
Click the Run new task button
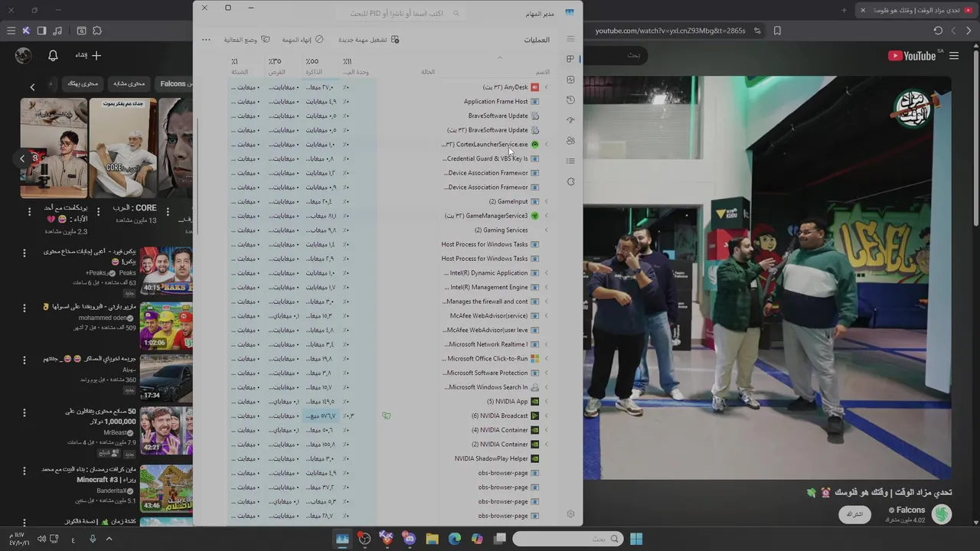tap(369, 40)
